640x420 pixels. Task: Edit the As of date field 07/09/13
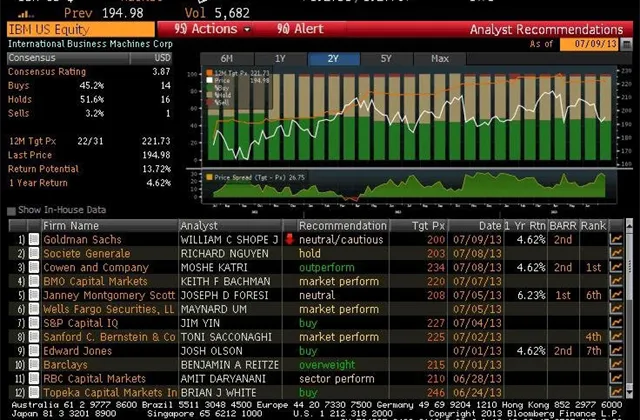click(x=590, y=44)
